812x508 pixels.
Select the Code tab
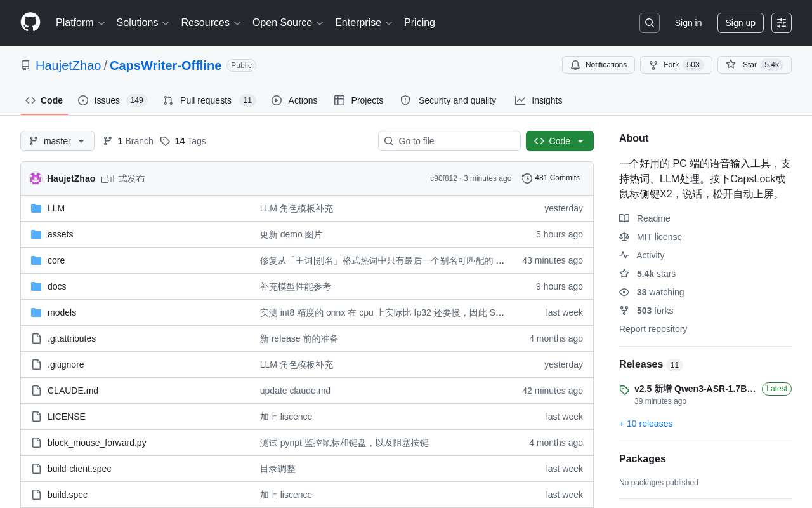(44, 100)
